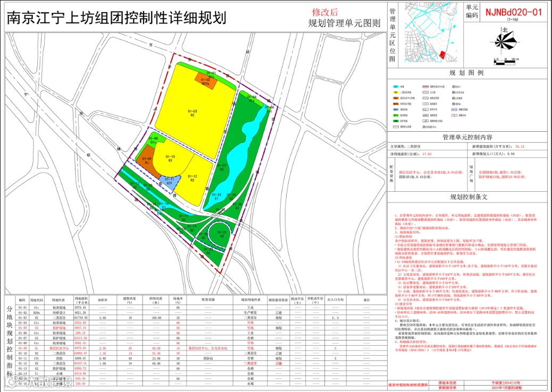Click plot 01-02 B29a on the map

pos(206,82)
